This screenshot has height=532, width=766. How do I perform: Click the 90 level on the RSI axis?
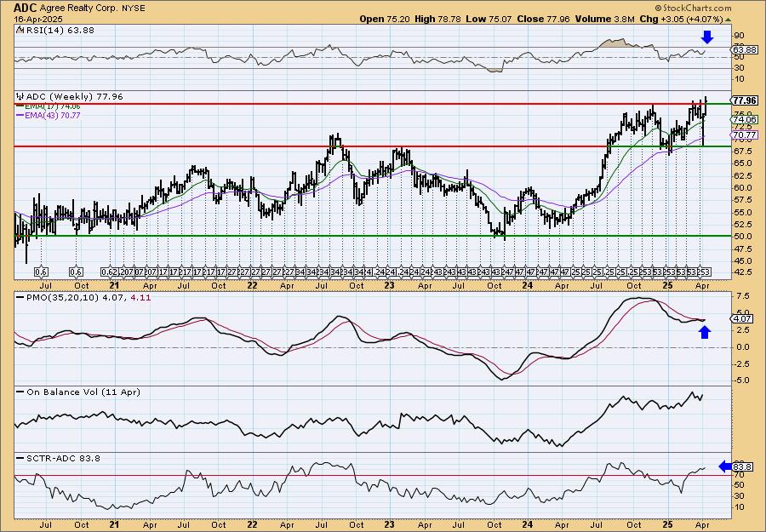pos(739,36)
